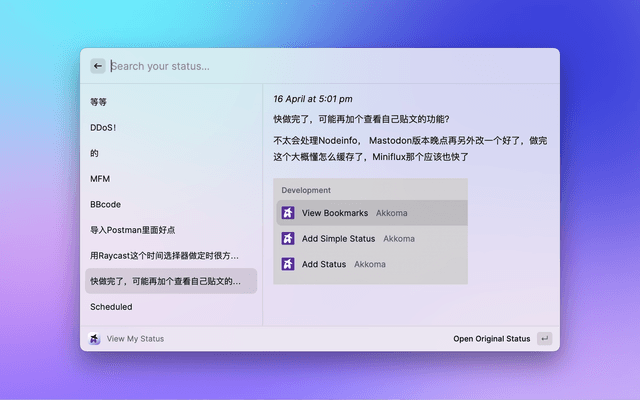Click the View Bookmarks Akkoma icon
Image resolution: width=640 pixels, height=400 pixels.
click(x=288, y=213)
